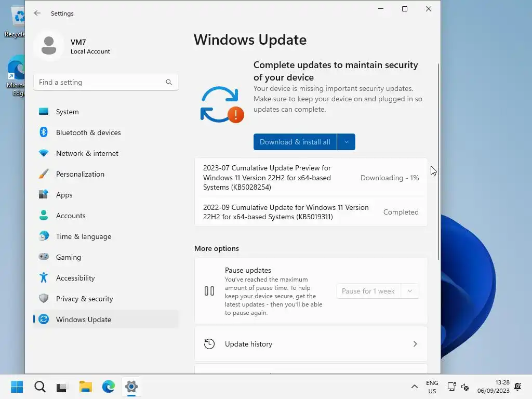
Task: Click the Windows Update page title
Action: [x=250, y=39]
